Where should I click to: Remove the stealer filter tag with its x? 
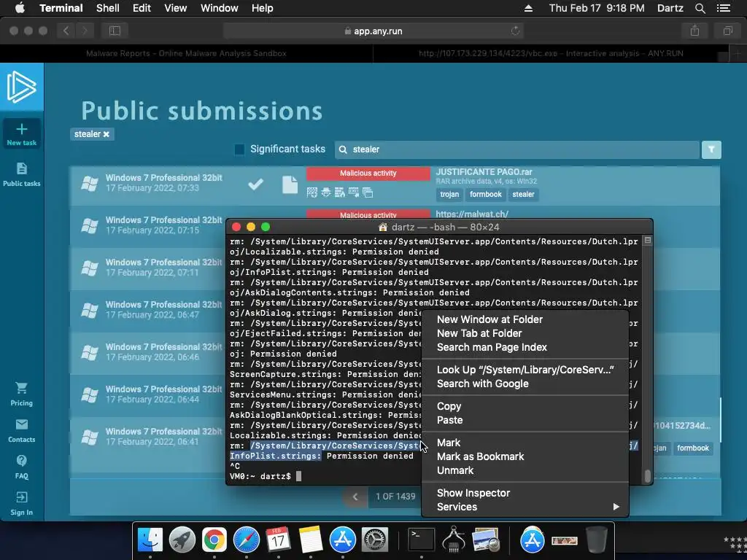[107, 134]
